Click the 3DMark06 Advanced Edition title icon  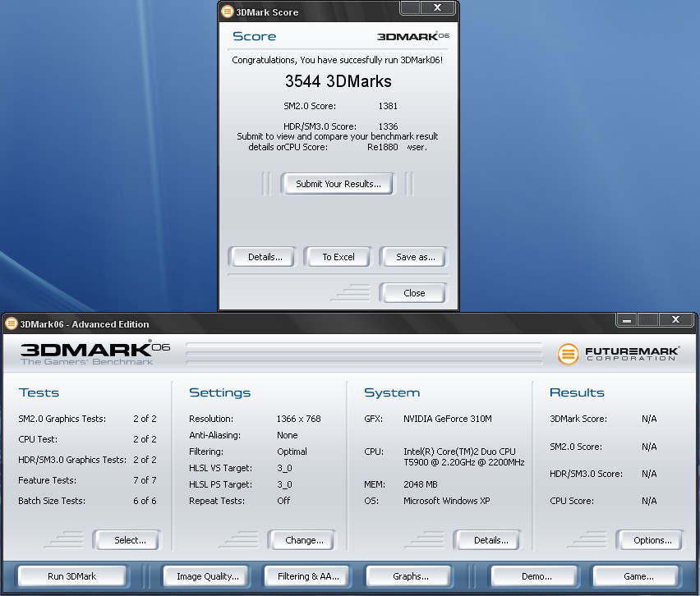12,323
